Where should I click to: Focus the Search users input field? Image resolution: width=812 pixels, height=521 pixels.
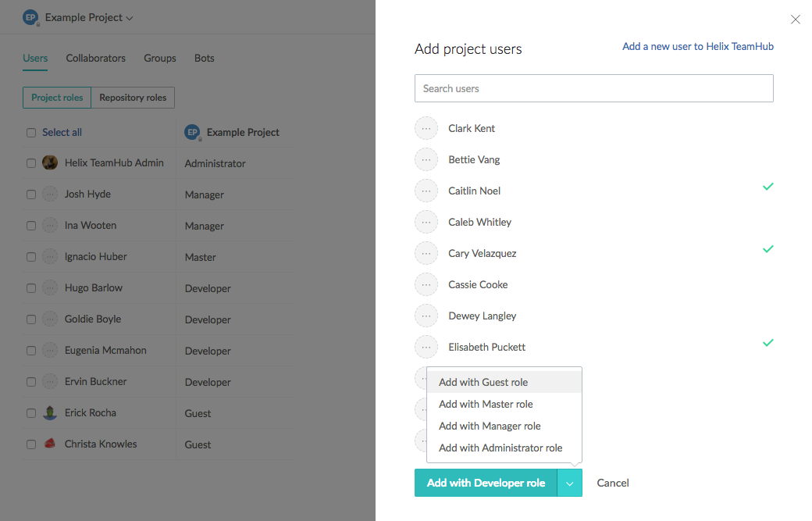click(x=593, y=88)
